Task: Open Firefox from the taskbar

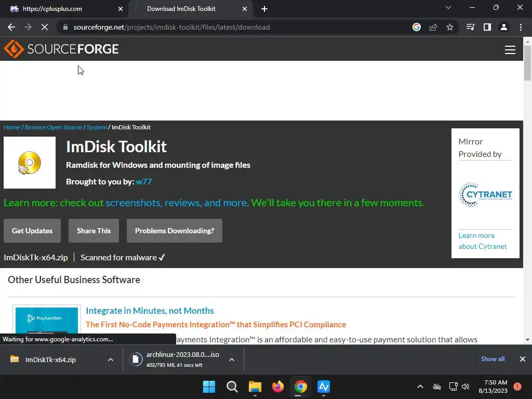Action: [278, 387]
